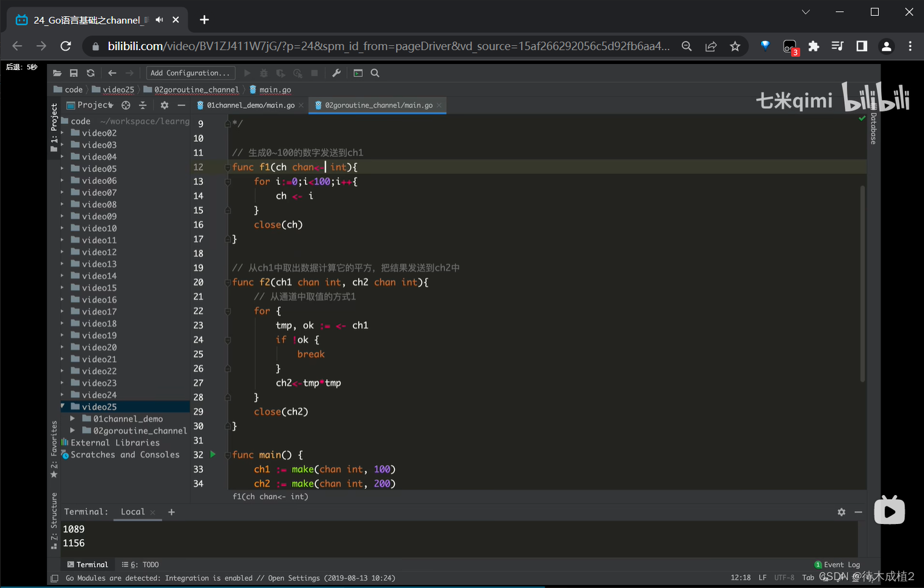Click the 12:18 cursor position indicator
The height and width of the screenshot is (588, 924).
(x=740, y=578)
